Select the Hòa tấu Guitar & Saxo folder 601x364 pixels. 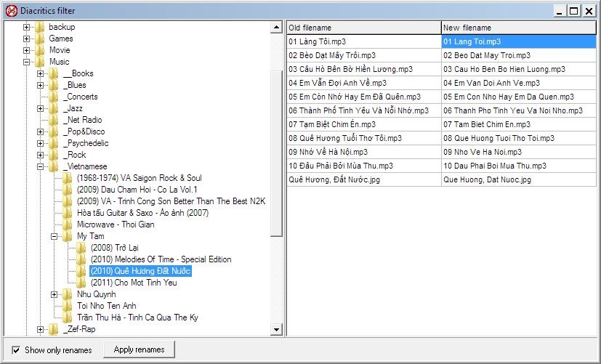point(142,213)
